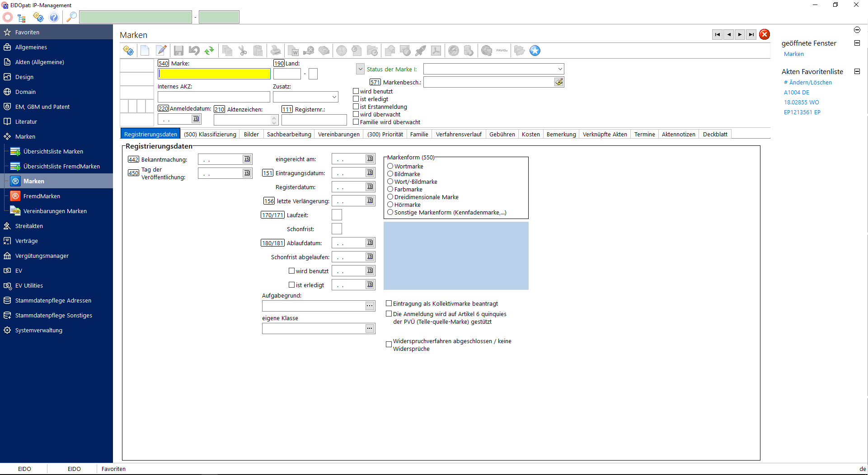Image resolution: width=868 pixels, height=475 pixels.
Task: Open 'A1004 DE' favorite link
Action: [x=797, y=92]
